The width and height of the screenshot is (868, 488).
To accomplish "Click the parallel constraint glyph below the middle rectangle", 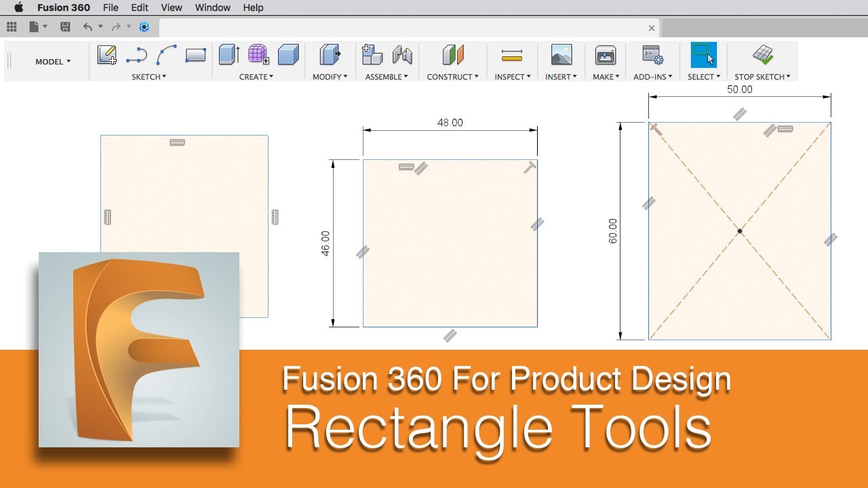I will pos(450,335).
